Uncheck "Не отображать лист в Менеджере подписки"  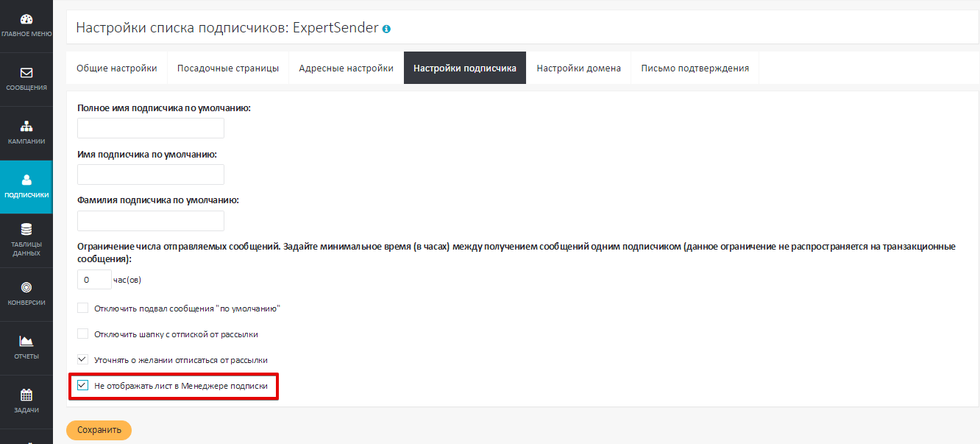[83, 385]
